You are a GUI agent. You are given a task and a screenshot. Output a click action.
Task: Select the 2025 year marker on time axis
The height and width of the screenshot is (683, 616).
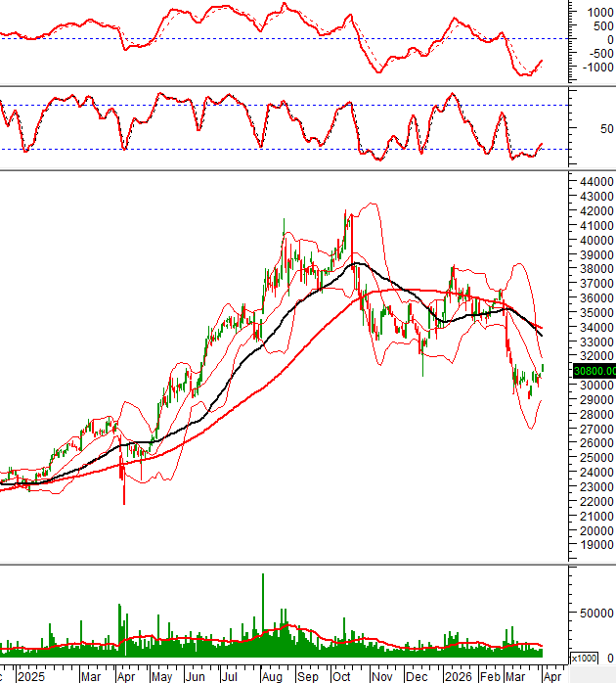coord(30,675)
